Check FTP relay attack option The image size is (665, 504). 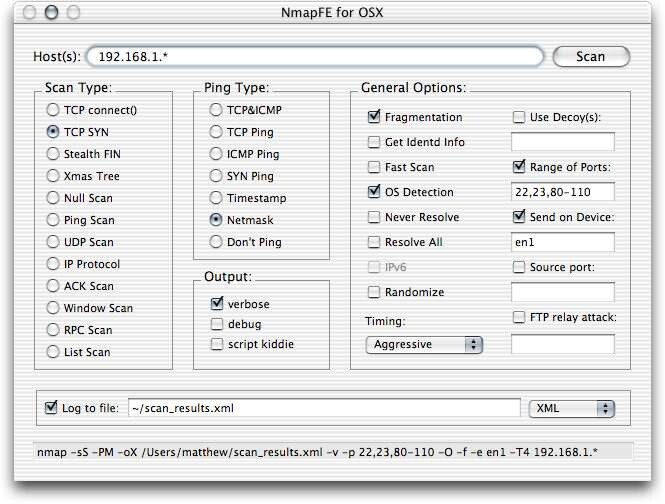519,317
